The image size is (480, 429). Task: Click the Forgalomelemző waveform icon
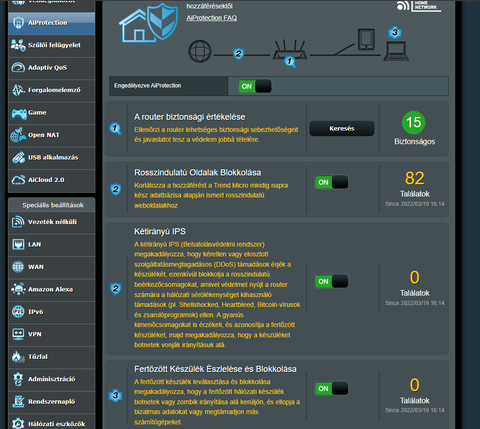[18, 90]
